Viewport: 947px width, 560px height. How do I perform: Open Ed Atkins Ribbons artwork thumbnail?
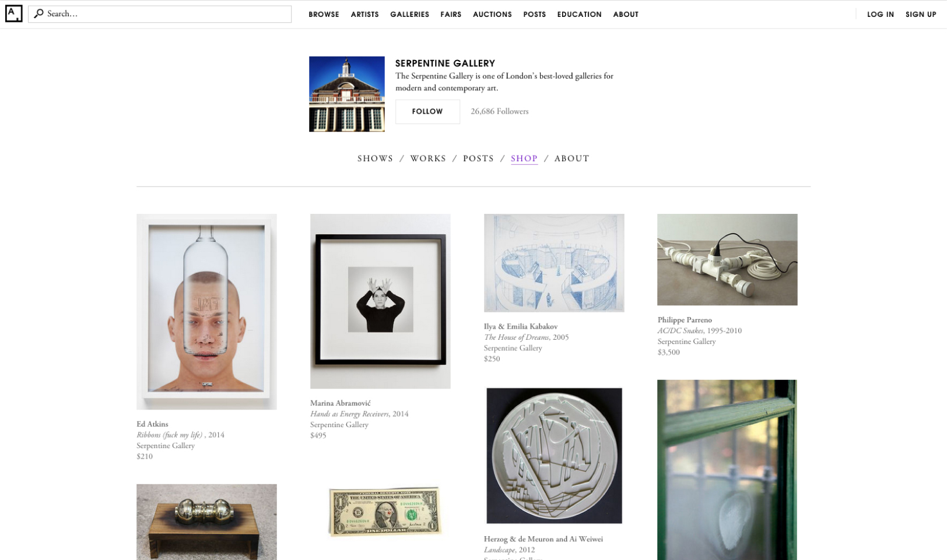(x=206, y=312)
